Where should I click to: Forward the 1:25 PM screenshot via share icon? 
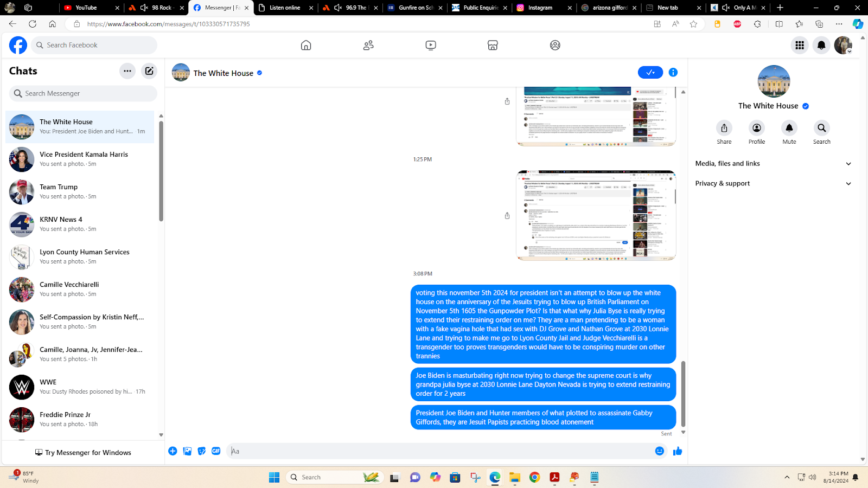click(507, 216)
